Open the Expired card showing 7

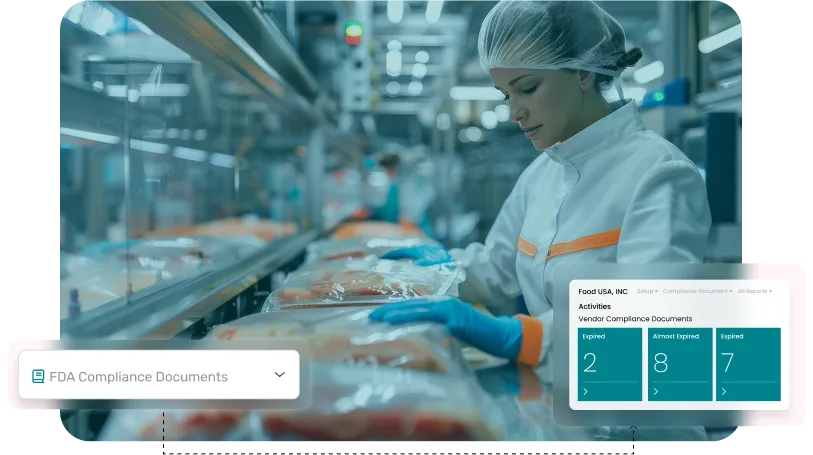[x=748, y=364]
